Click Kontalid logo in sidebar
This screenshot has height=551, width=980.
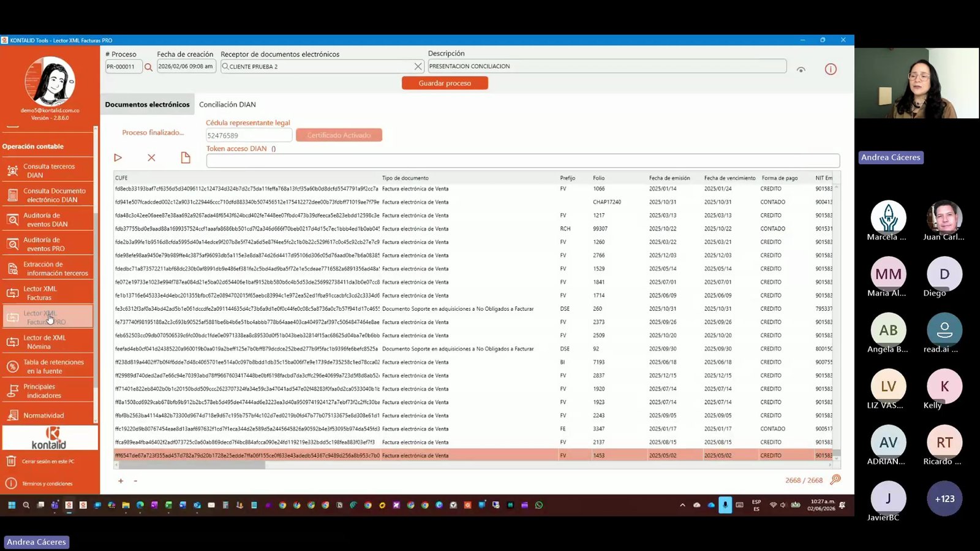[x=49, y=438]
